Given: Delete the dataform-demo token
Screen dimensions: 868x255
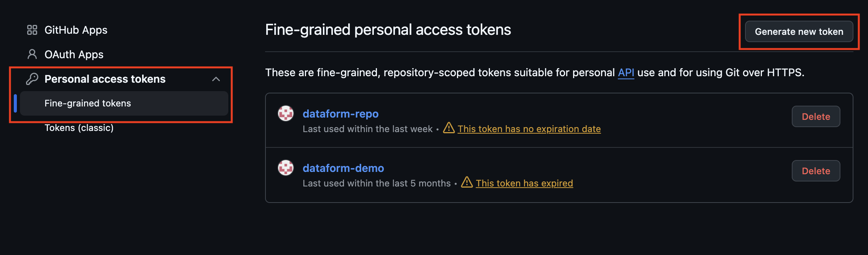Looking at the screenshot, I should tap(816, 171).
